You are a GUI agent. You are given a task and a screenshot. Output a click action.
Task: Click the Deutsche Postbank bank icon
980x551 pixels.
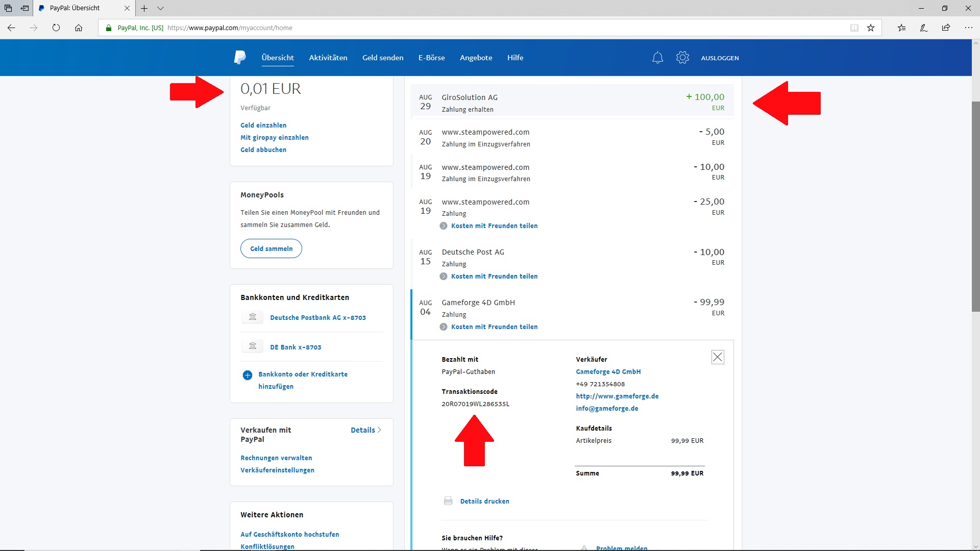pos(253,317)
